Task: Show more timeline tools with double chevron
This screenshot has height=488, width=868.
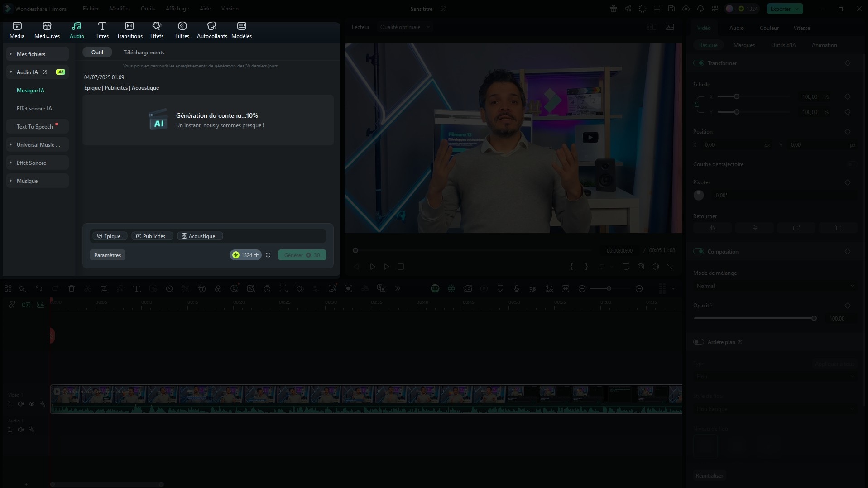Action: (x=398, y=288)
